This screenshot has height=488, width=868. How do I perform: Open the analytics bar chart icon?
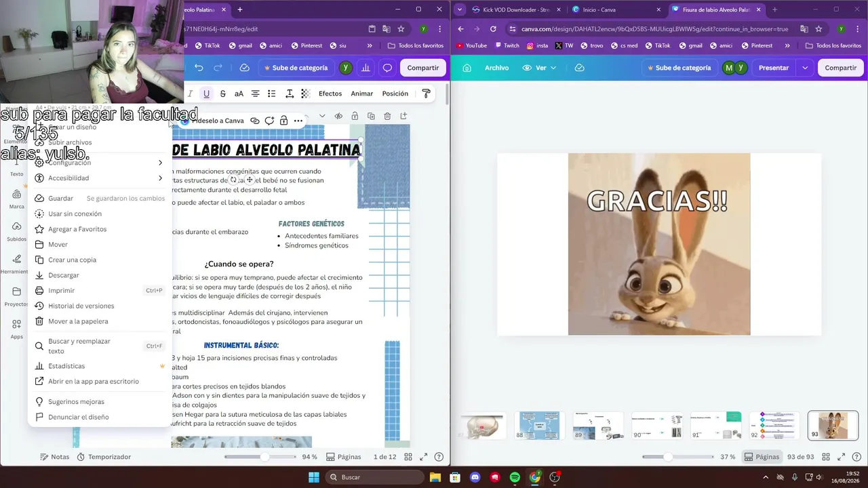click(x=366, y=68)
